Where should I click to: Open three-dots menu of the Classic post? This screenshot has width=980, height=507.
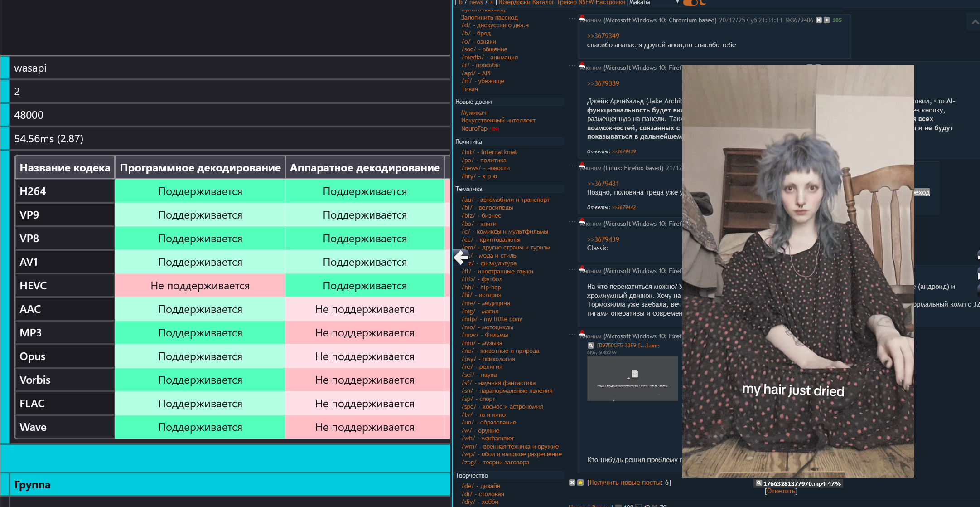572,222
